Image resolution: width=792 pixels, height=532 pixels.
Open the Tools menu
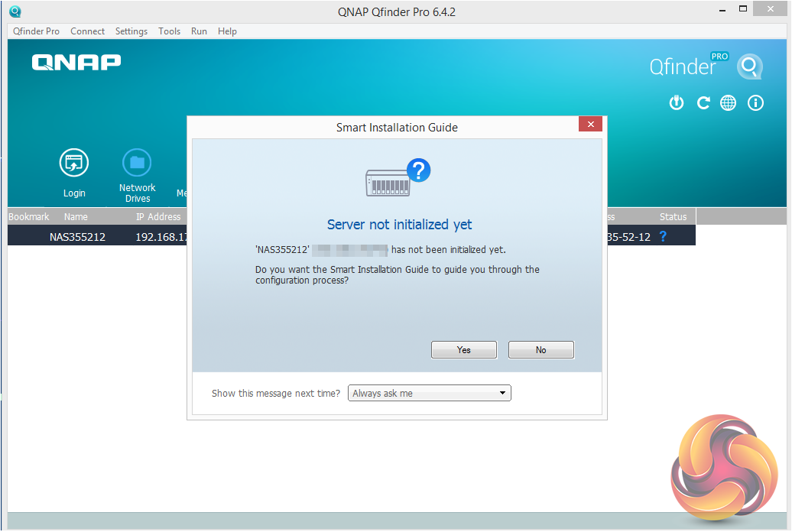tap(169, 31)
